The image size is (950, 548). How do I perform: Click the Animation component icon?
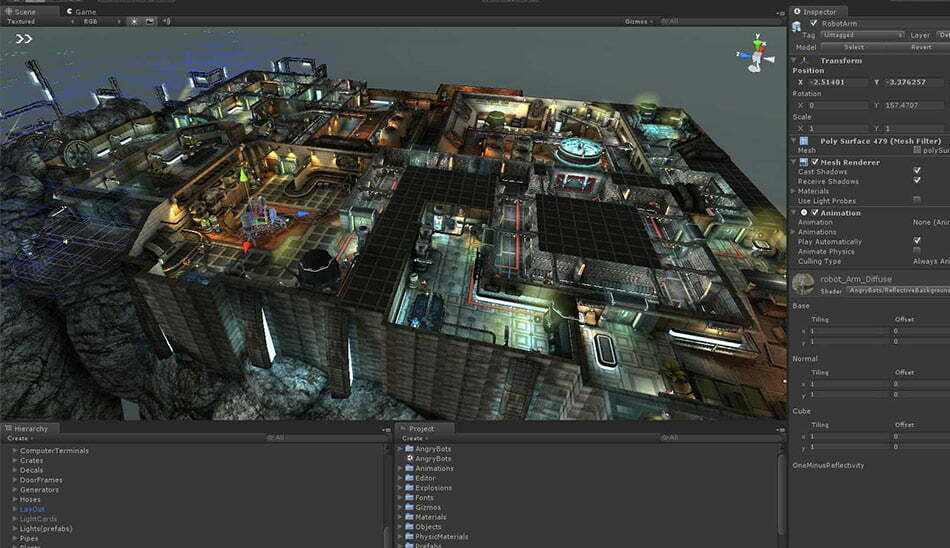pos(804,213)
